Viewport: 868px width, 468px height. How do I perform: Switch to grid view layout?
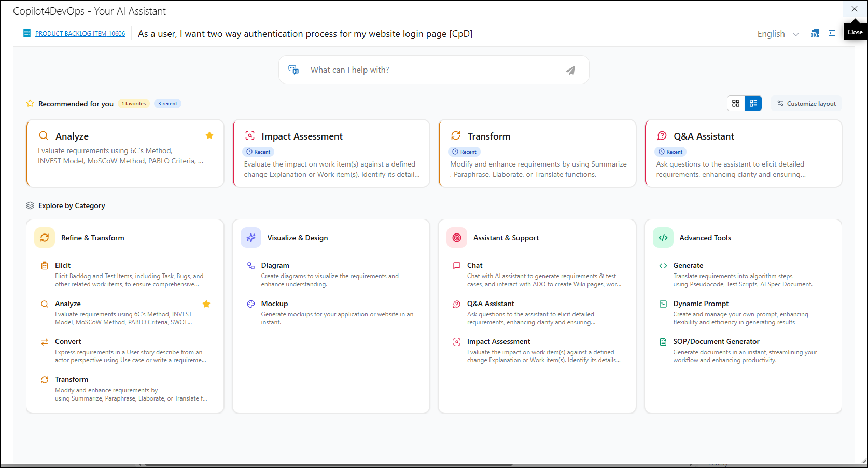click(736, 103)
